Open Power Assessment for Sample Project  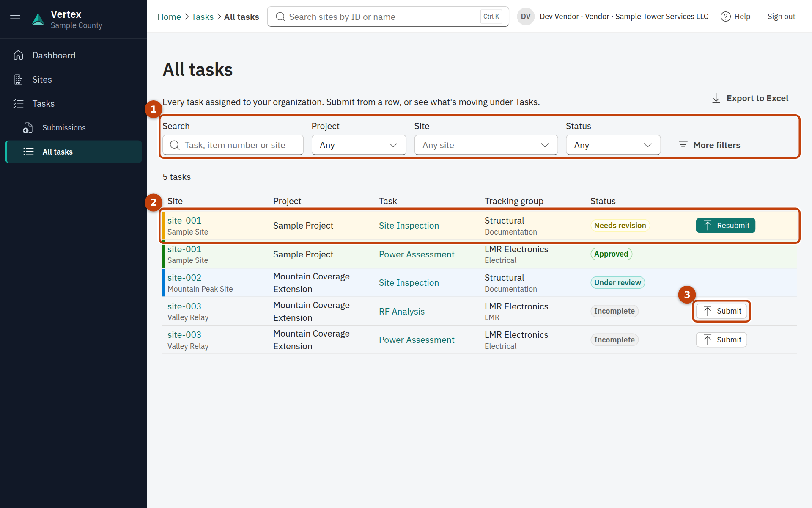point(417,254)
